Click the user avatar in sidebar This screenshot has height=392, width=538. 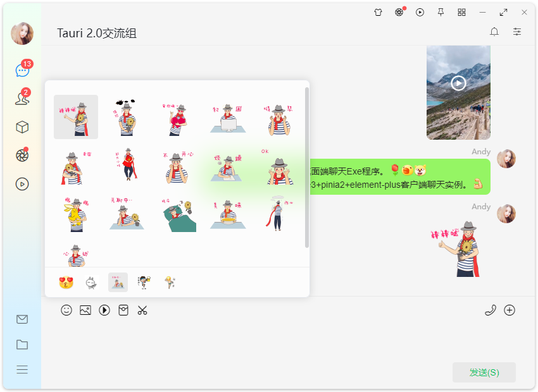pos(22,34)
